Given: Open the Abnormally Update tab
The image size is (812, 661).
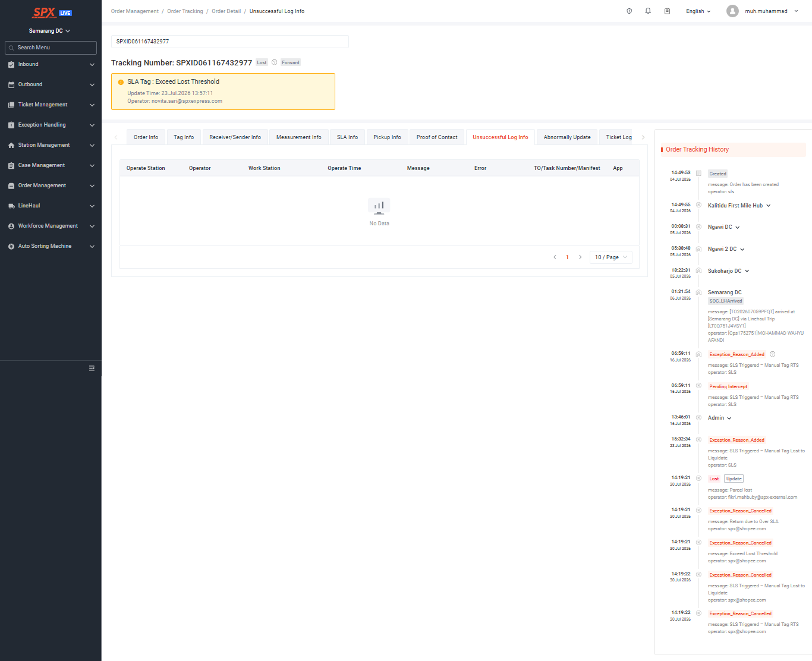Looking at the screenshot, I should (x=567, y=137).
